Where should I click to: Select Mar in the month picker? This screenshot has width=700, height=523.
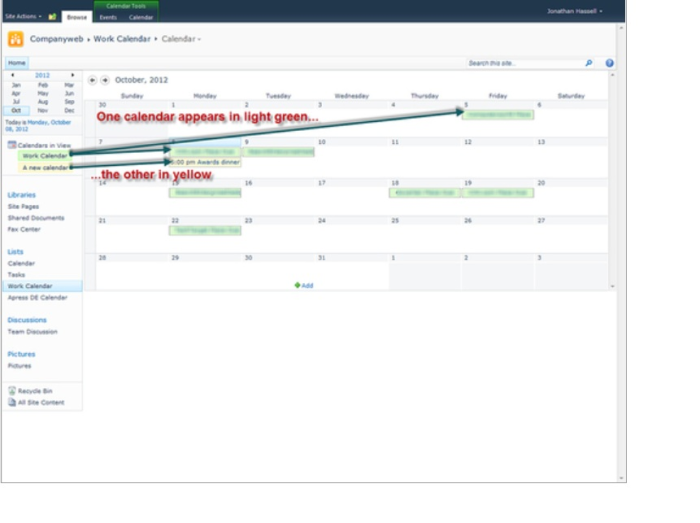click(69, 85)
